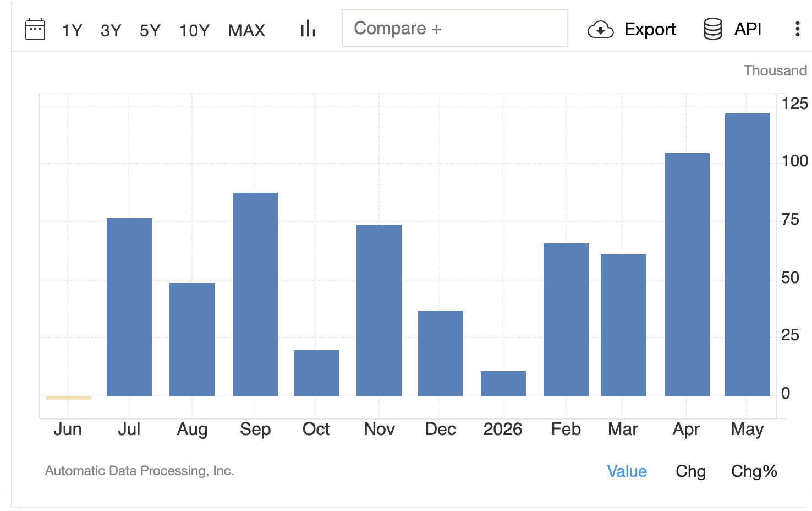Switch to the Value view
The width and height of the screenshot is (812, 511).
coord(627,471)
